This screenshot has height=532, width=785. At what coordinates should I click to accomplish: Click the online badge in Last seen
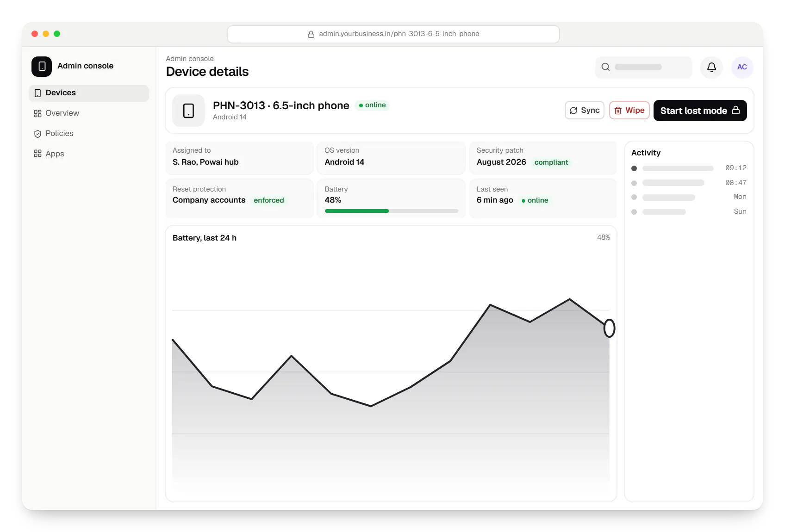tap(535, 200)
